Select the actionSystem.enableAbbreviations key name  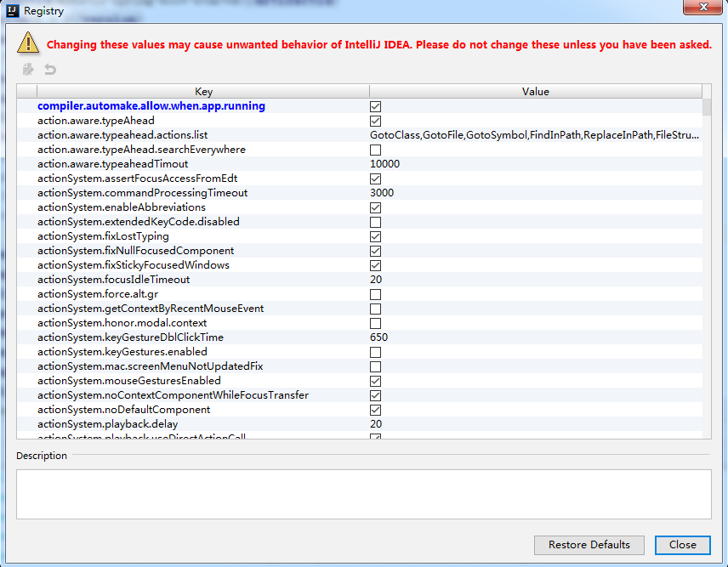click(121, 207)
